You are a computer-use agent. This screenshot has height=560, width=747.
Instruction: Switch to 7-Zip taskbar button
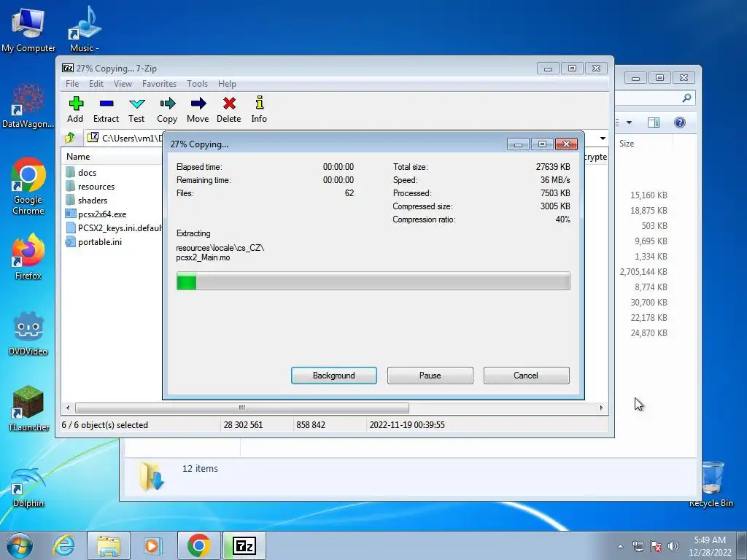tap(244, 545)
